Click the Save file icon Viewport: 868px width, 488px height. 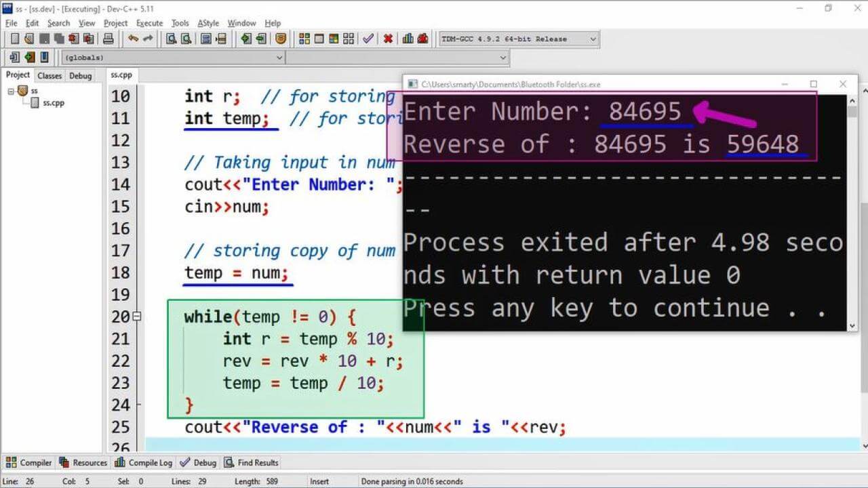[45, 39]
